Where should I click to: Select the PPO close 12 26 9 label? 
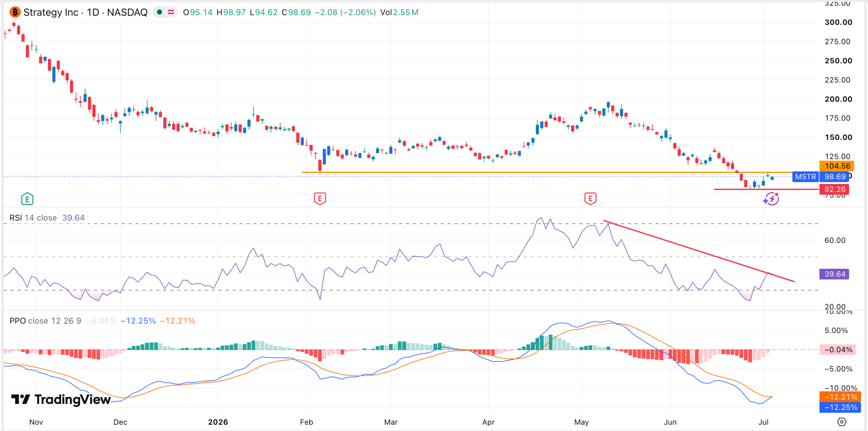click(x=45, y=321)
